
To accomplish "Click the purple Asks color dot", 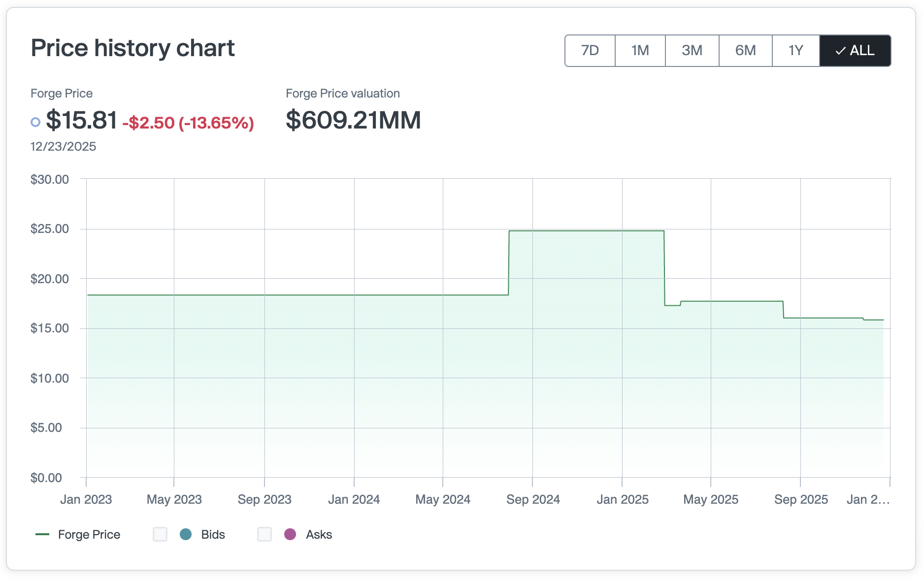I will 290,534.
